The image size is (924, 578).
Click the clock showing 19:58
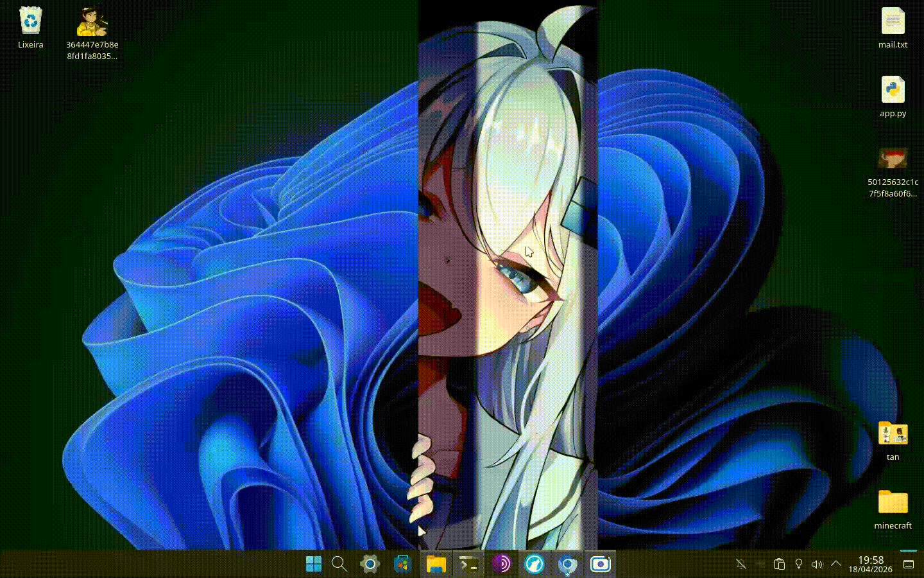point(870,564)
